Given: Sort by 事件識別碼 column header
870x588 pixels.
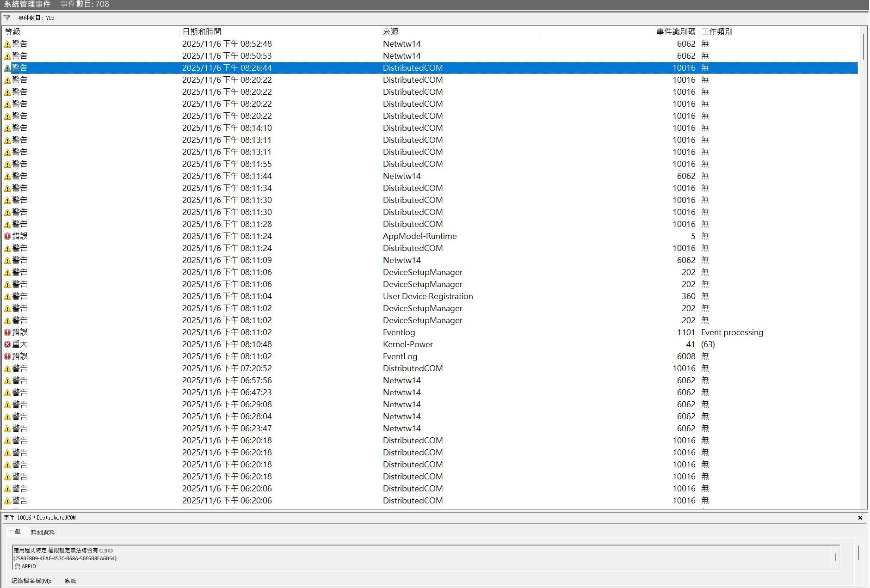Looking at the screenshot, I should tap(618, 32).
